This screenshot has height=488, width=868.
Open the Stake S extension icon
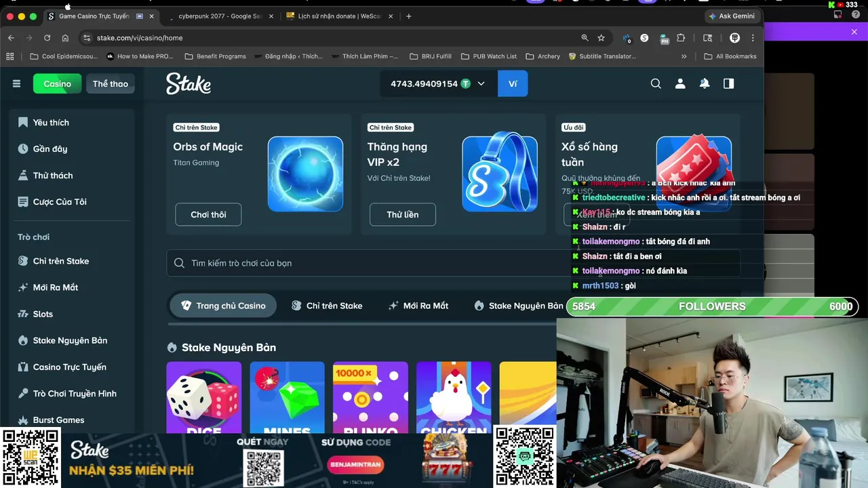[x=644, y=38]
